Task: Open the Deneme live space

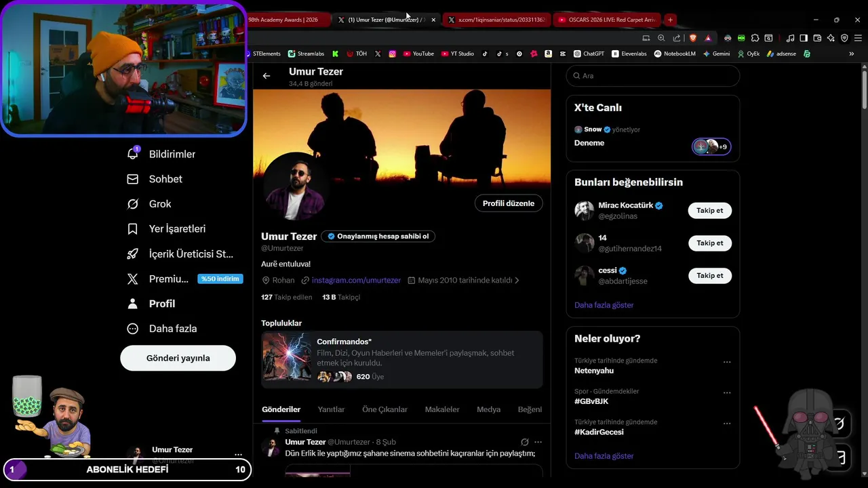Action: pyautogui.click(x=589, y=143)
